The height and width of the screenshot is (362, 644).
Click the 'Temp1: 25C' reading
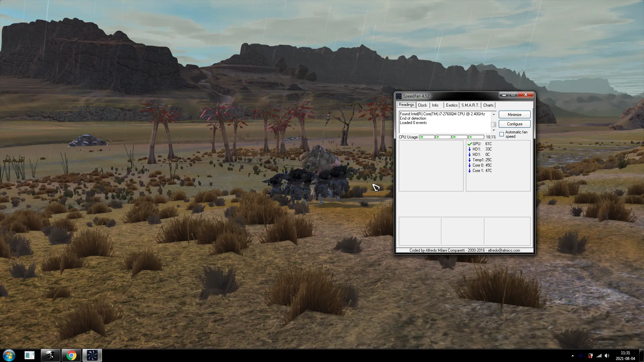[x=482, y=160]
